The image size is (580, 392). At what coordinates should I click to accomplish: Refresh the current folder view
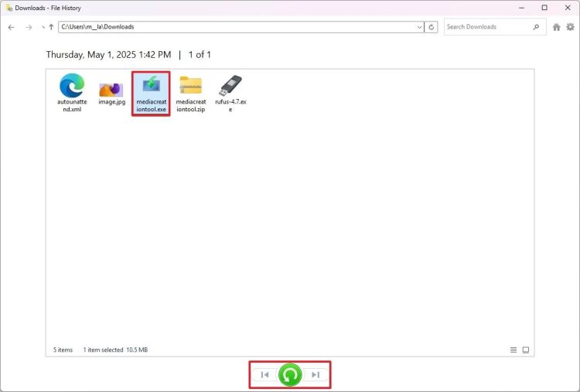coord(431,27)
